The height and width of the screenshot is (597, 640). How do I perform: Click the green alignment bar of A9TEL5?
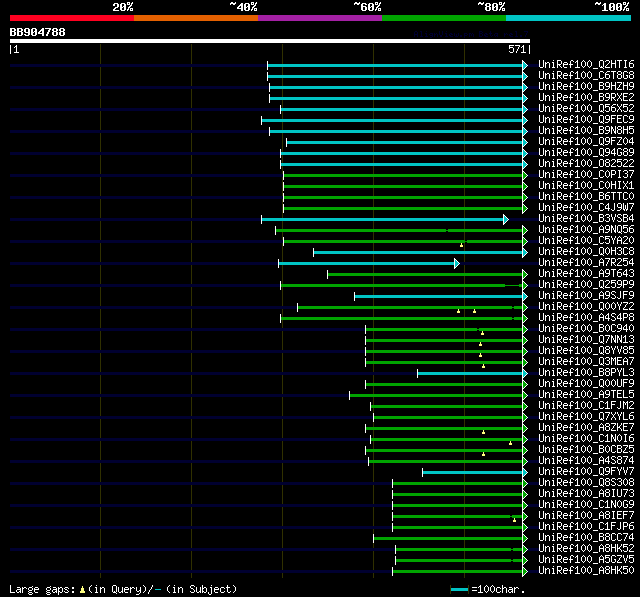coord(436,395)
